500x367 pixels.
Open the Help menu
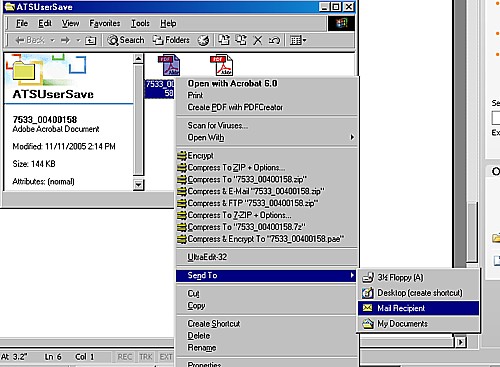tap(168, 23)
